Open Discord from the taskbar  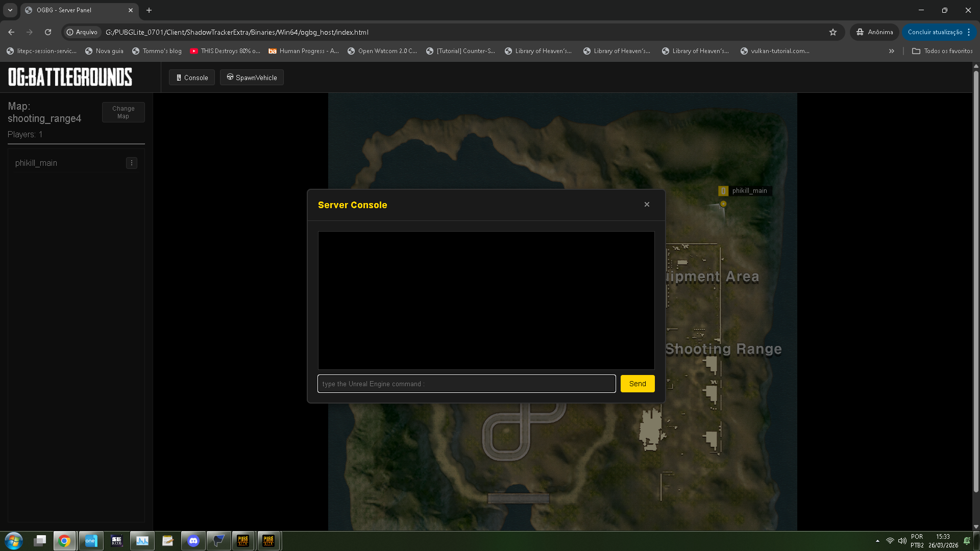pos(193,541)
